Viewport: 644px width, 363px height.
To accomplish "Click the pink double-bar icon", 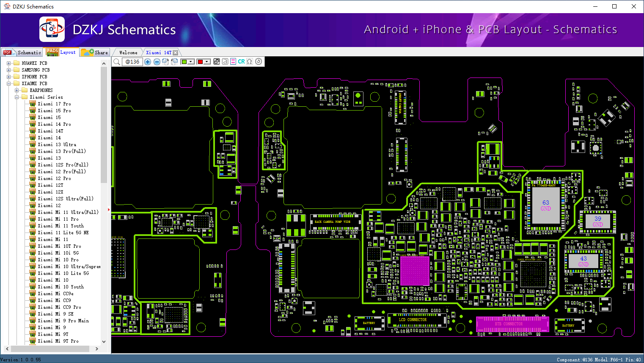I will pos(233,62).
